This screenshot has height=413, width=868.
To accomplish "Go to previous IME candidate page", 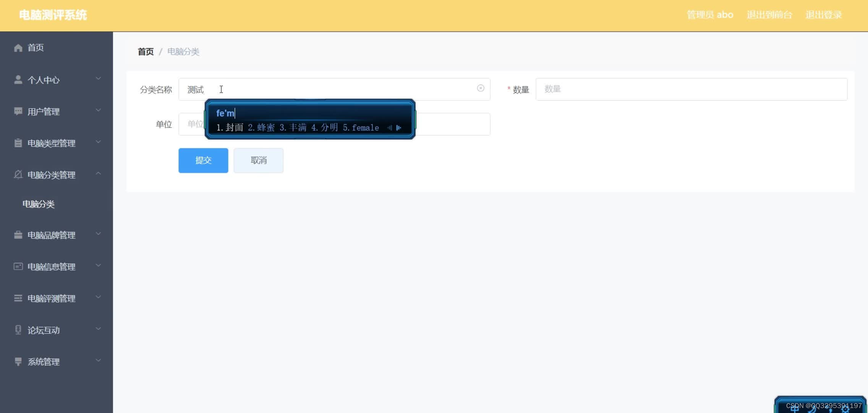I will click(x=389, y=128).
